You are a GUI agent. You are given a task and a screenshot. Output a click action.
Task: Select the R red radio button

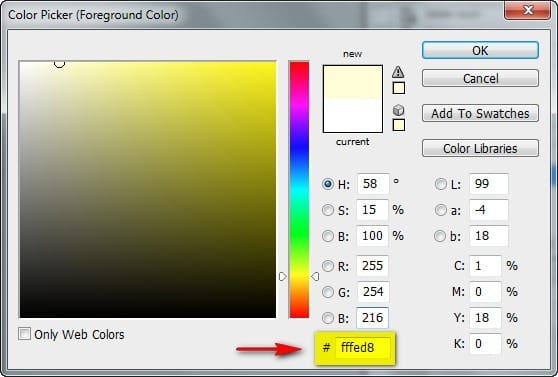pos(327,266)
